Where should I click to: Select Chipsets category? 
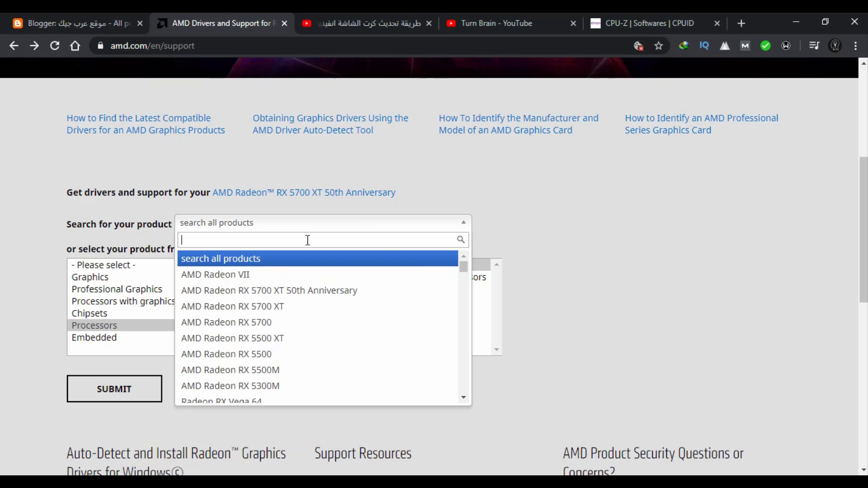(x=121, y=313)
